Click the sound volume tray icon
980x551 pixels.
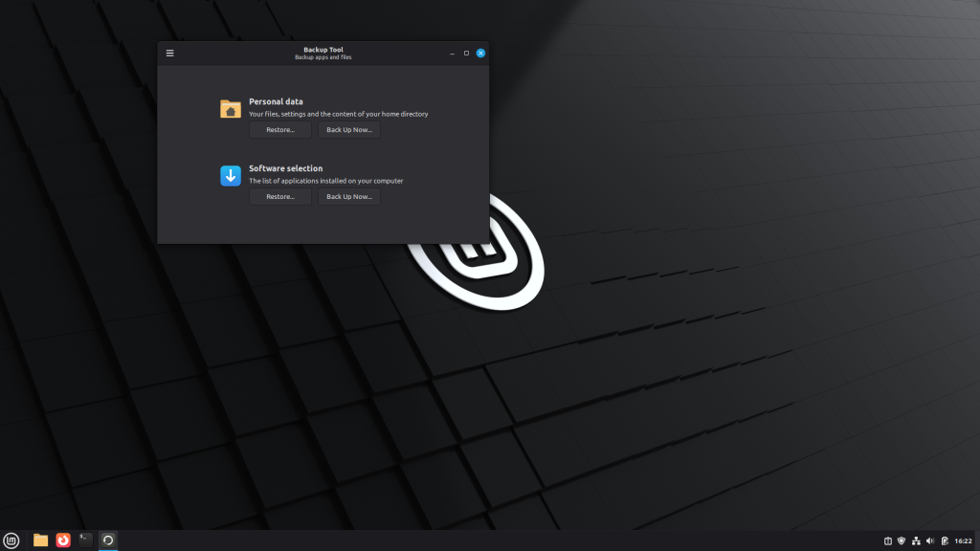pyautogui.click(x=930, y=541)
